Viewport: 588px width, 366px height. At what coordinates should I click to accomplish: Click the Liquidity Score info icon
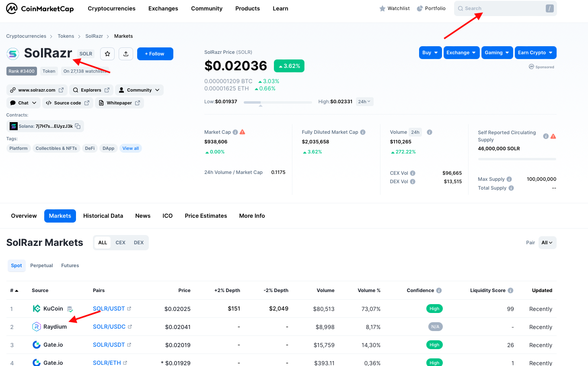[510, 290]
